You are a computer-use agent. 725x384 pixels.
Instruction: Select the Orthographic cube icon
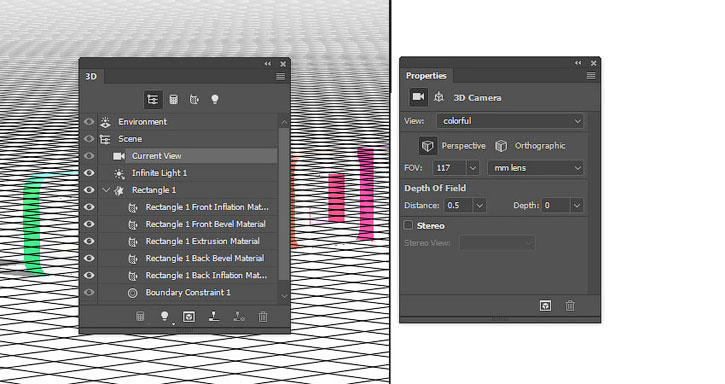click(x=501, y=146)
